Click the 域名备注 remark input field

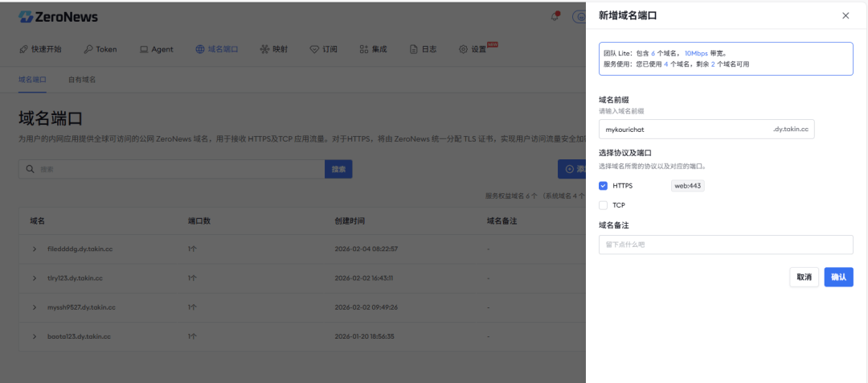tap(726, 245)
